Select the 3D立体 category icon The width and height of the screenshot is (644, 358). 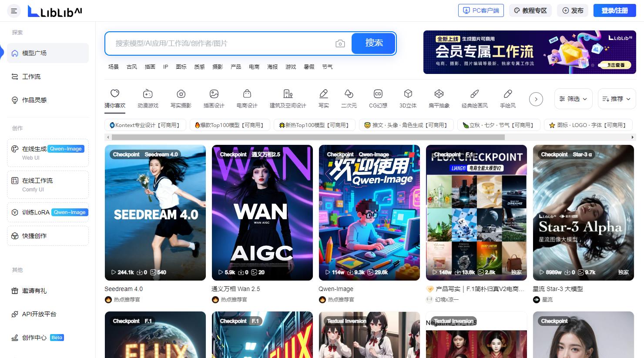408,94
